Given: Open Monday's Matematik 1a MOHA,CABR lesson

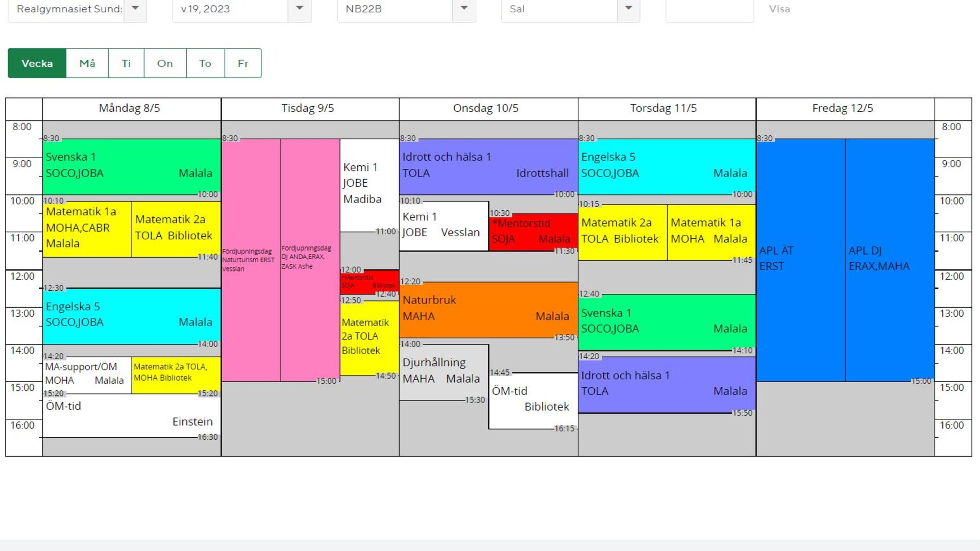Looking at the screenshot, I should 87,229.
